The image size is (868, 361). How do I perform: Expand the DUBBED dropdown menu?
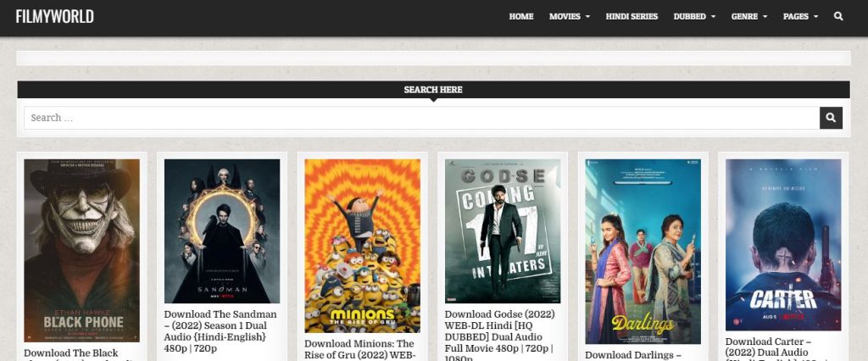coord(694,17)
